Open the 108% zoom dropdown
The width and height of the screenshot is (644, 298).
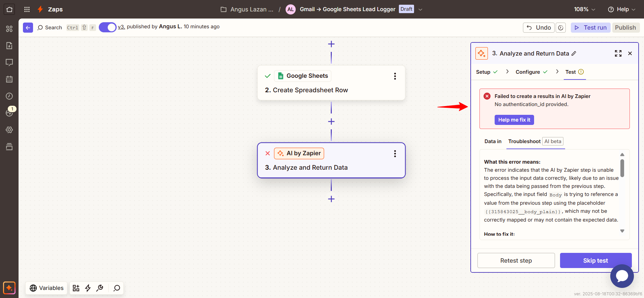tap(584, 9)
